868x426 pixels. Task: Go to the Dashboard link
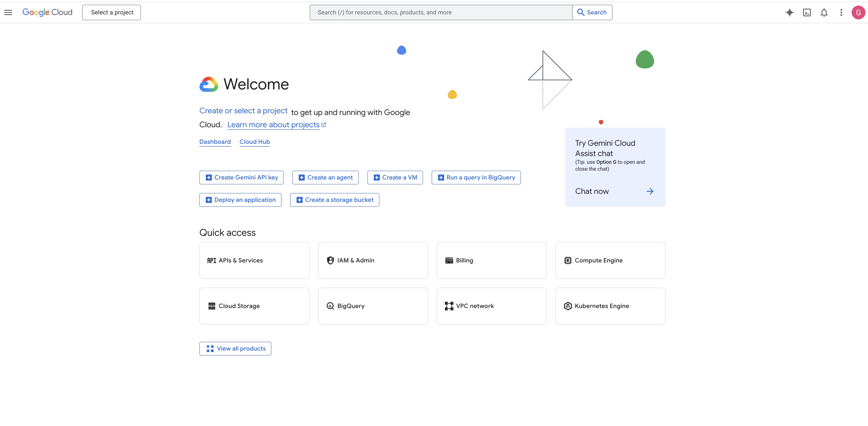pos(215,142)
